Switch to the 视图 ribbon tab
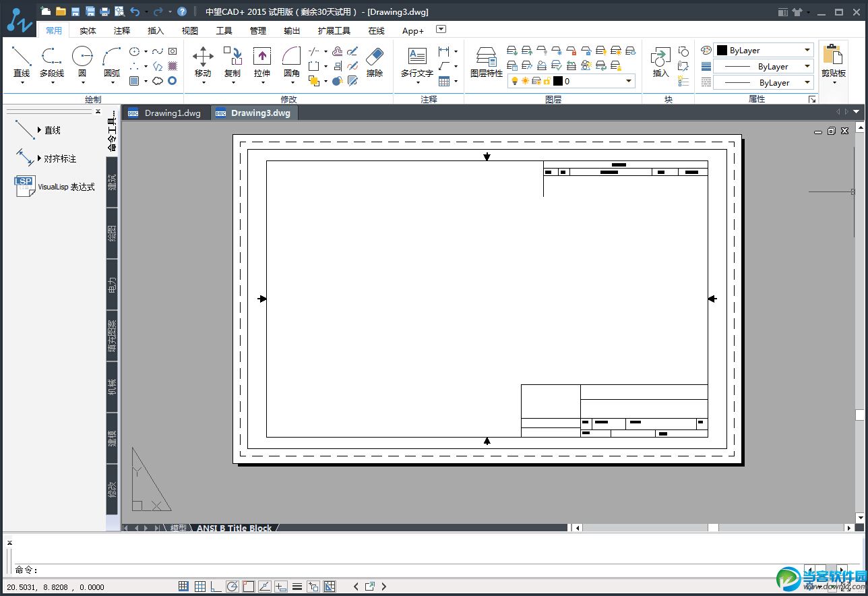Image resolution: width=868 pixels, height=596 pixels. click(190, 30)
